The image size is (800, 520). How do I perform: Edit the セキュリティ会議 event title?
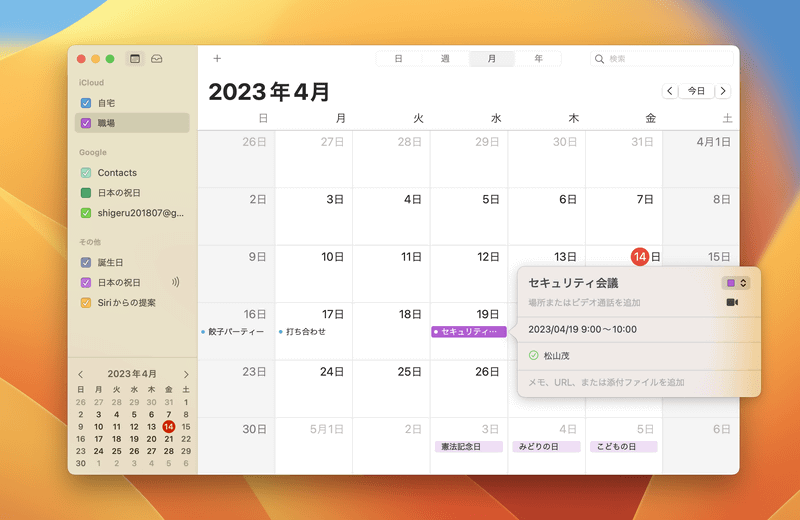click(573, 283)
